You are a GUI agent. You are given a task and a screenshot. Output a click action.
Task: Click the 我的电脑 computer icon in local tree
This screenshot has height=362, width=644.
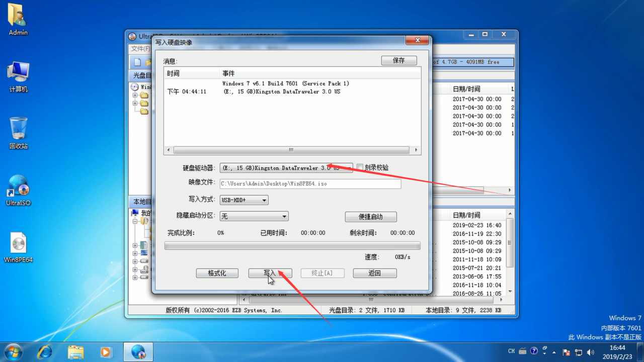(135, 213)
